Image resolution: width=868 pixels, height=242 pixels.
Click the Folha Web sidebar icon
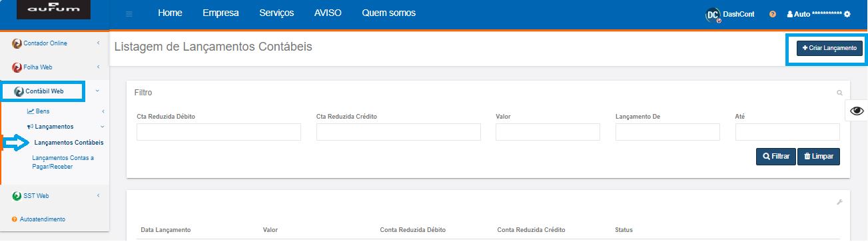[x=17, y=67]
